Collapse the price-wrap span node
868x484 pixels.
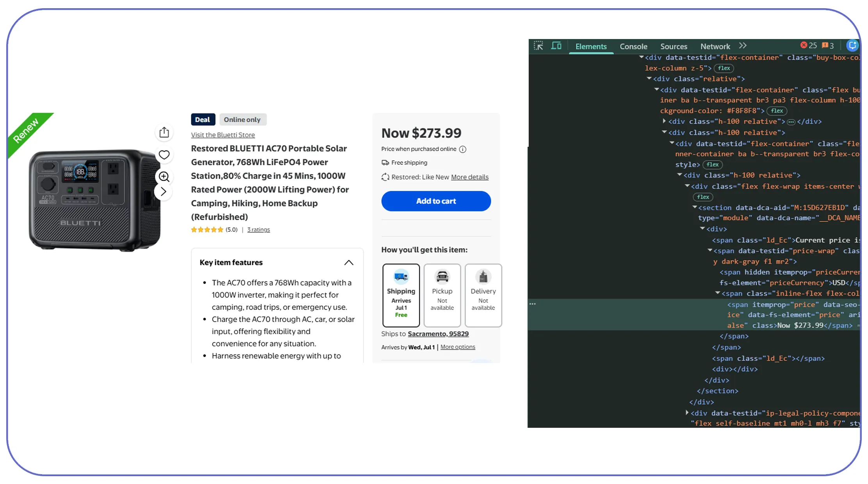click(710, 250)
